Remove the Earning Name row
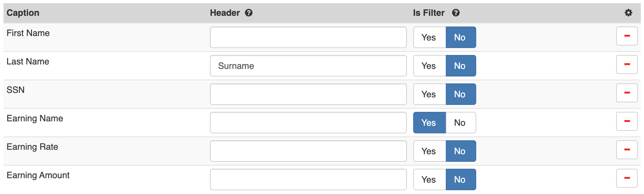 click(x=627, y=121)
